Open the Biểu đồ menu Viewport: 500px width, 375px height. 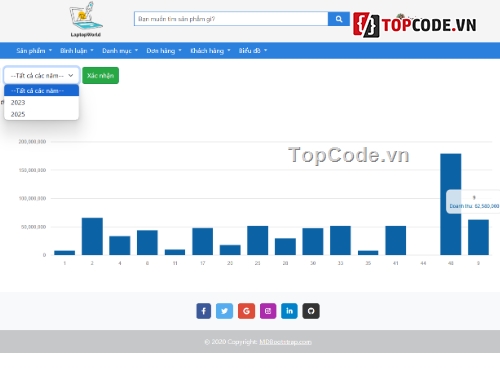pos(253,51)
